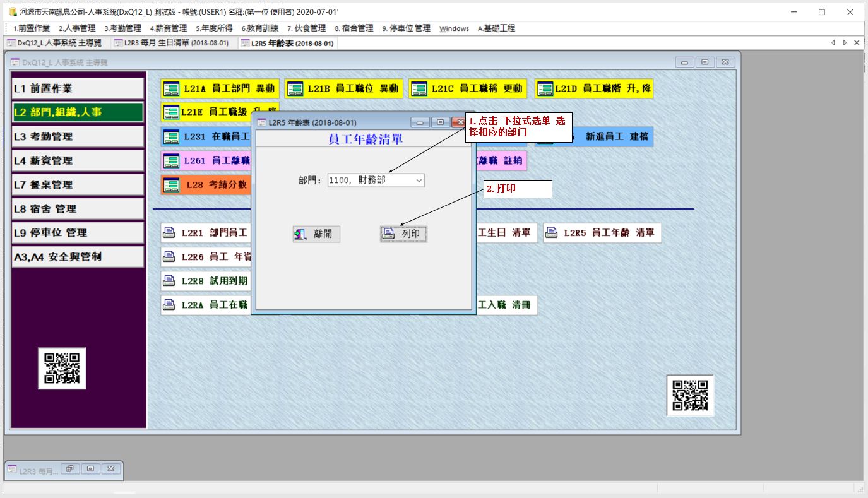868x498 pixels.
Task: Click the exit-door icon on 離開 button
Action: 300,234
